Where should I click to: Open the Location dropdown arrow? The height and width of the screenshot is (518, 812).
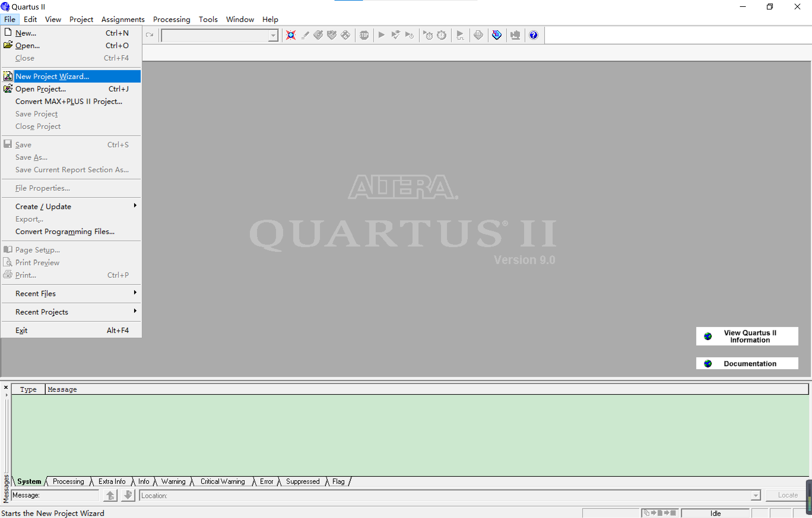(x=755, y=495)
